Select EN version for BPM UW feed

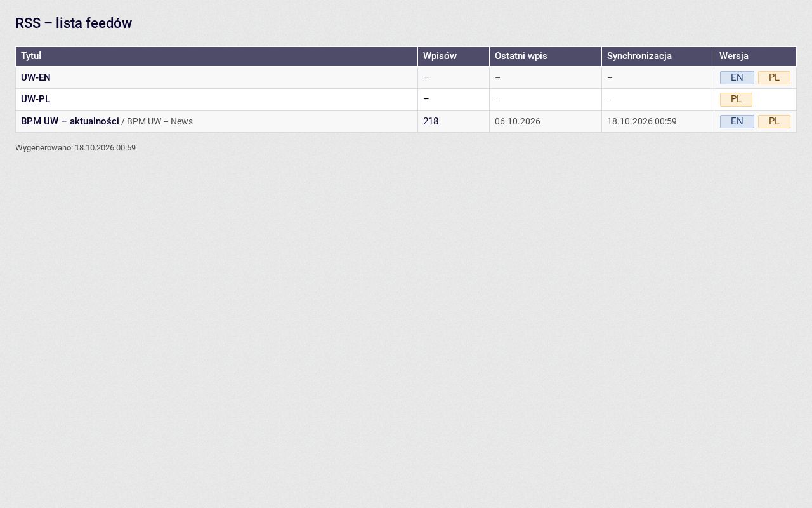[x=737, y=121]
